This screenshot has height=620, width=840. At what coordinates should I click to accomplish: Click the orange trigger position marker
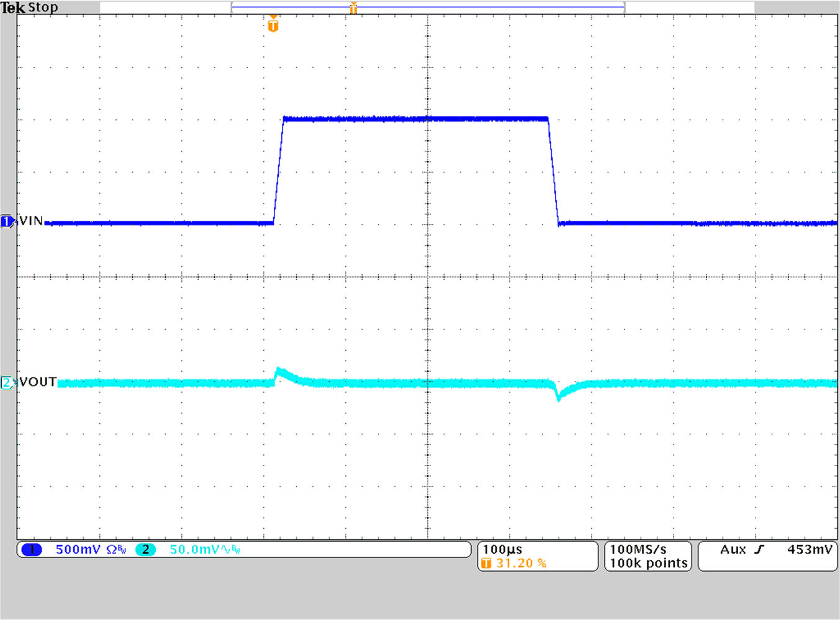[x=272, y=25]
